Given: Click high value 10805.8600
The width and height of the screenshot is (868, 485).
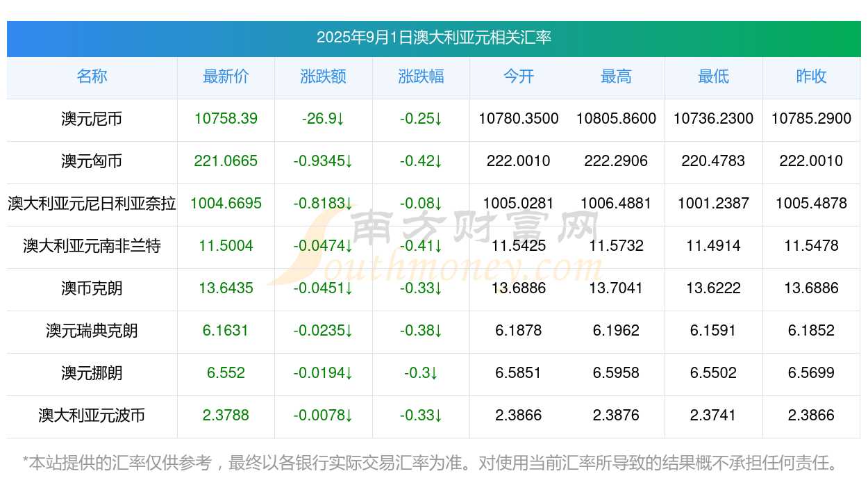Looking at the screenshot, I should 616,119.
